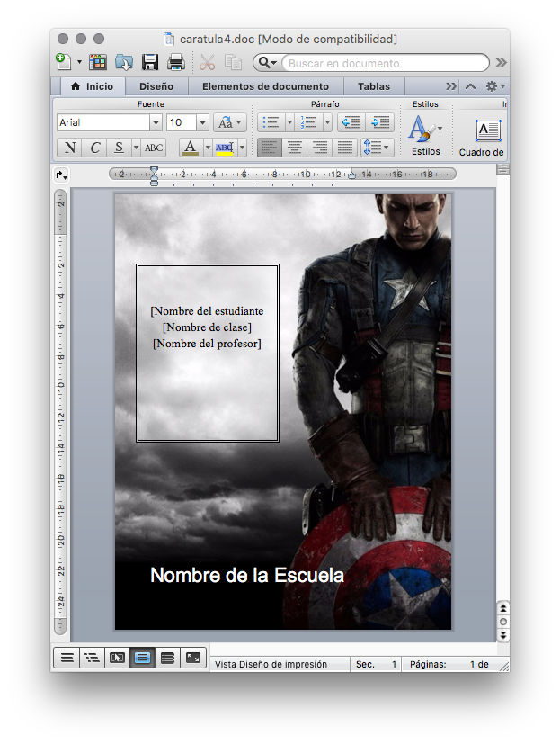Open the Elementos de documento tab
This screenshot has height=744, width=560.
tap(265, 86)
